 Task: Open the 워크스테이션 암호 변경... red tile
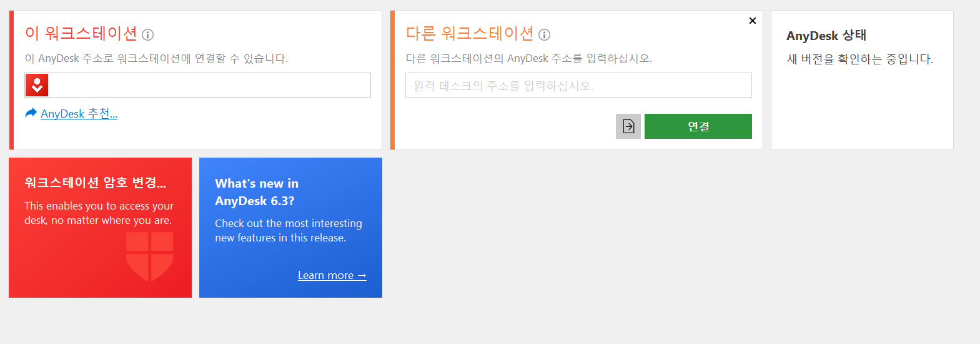(x=100, y=228)
